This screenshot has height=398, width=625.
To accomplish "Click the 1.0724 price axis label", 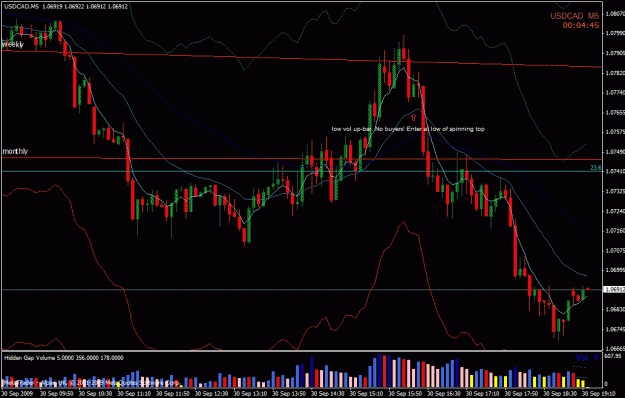I will 615,211.
